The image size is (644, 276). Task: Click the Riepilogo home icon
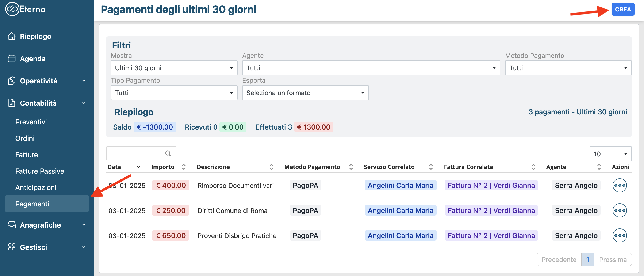11,36
